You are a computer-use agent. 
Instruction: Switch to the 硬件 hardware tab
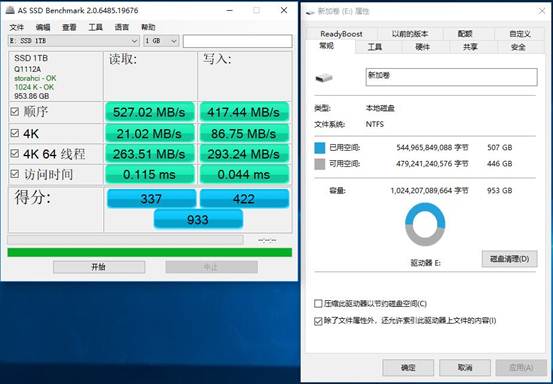click(x=422, y=47)
